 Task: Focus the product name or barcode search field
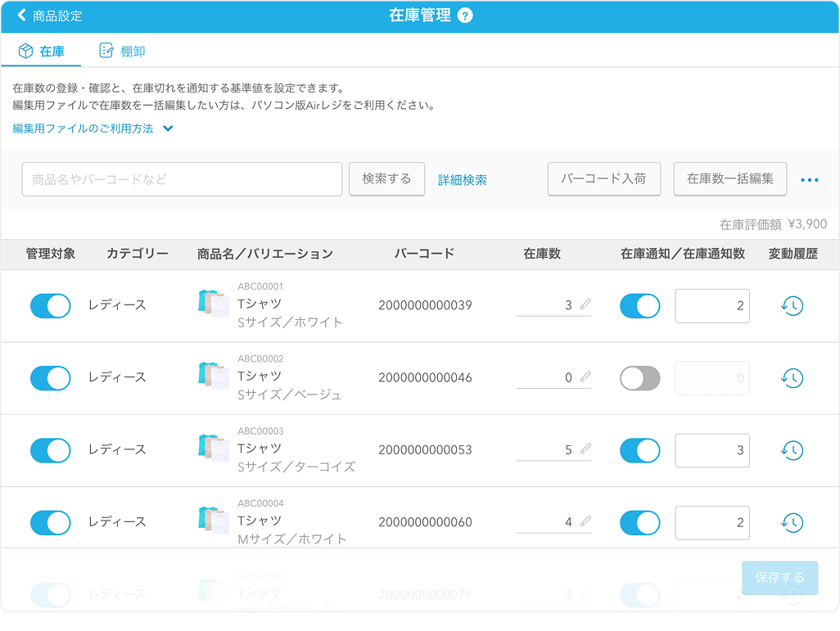point(182,179)
